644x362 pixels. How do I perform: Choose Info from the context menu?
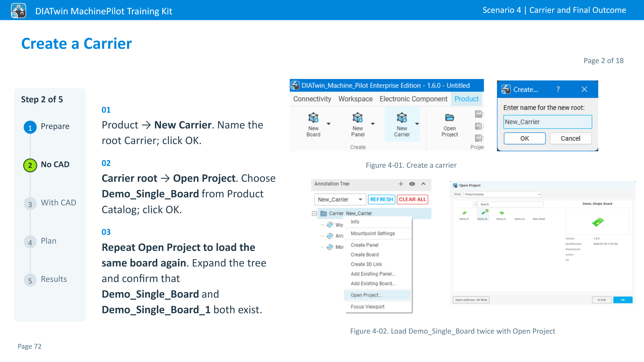coord(377,222)
